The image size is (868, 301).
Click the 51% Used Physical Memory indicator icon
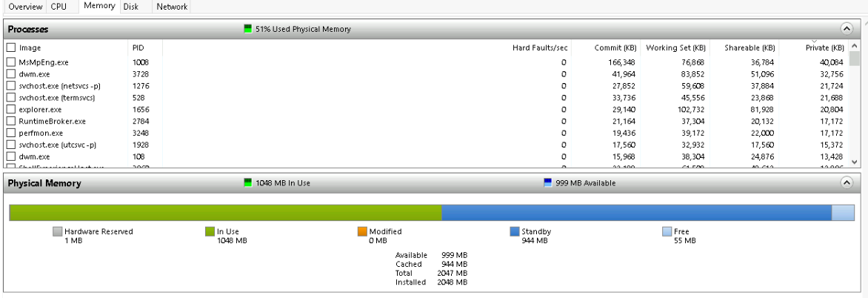(x=248, y=29)
